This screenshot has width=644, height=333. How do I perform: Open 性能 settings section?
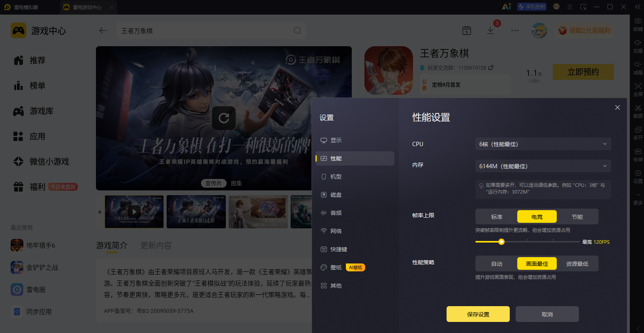[x=355, y=158]
